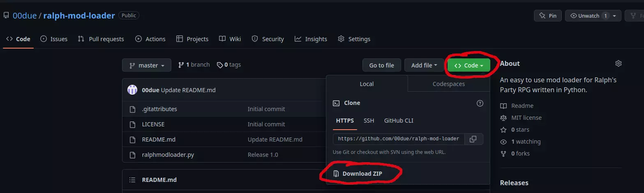
Task: Expand the Add file dropdown
Action: coord(424,65)
